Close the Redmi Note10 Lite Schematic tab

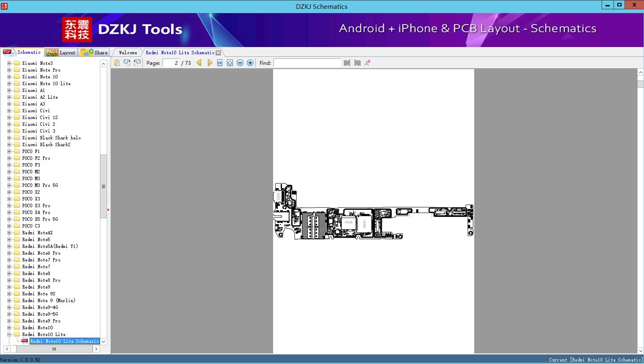[x=218, y=53]
